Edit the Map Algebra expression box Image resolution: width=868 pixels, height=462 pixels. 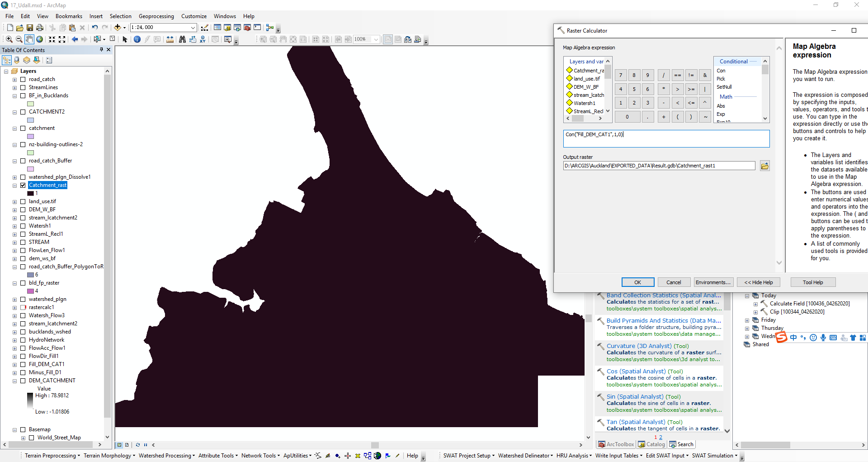[666, 138]
